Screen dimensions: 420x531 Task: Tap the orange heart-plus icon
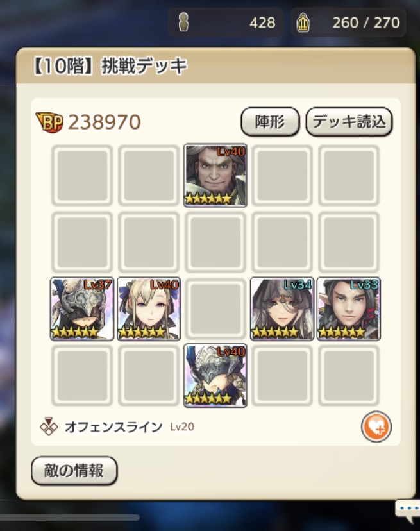pyautogui.click(x=376, y=426)
